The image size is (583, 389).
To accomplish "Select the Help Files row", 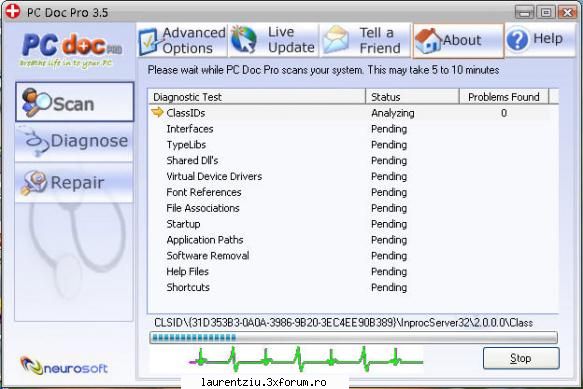I will coord(350,271).
